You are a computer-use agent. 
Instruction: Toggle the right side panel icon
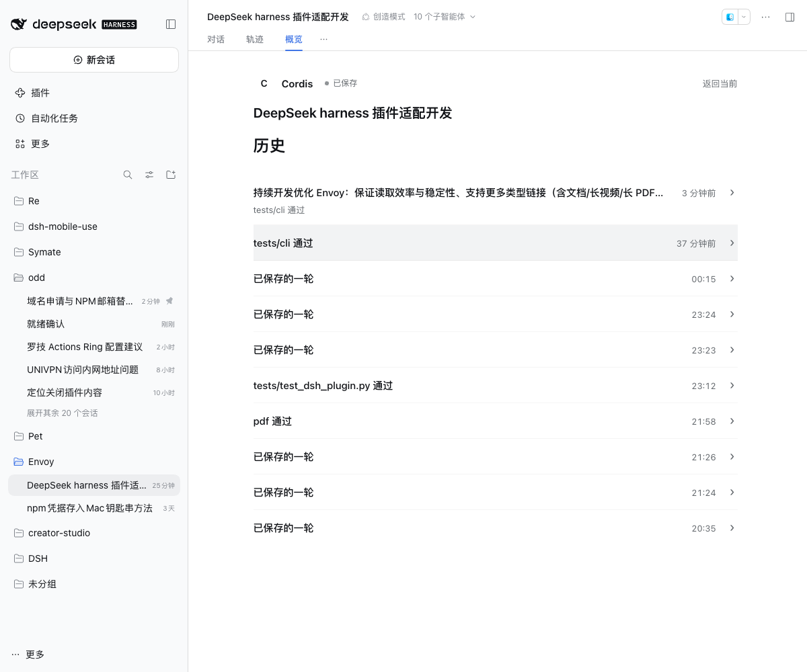(790, 17)
